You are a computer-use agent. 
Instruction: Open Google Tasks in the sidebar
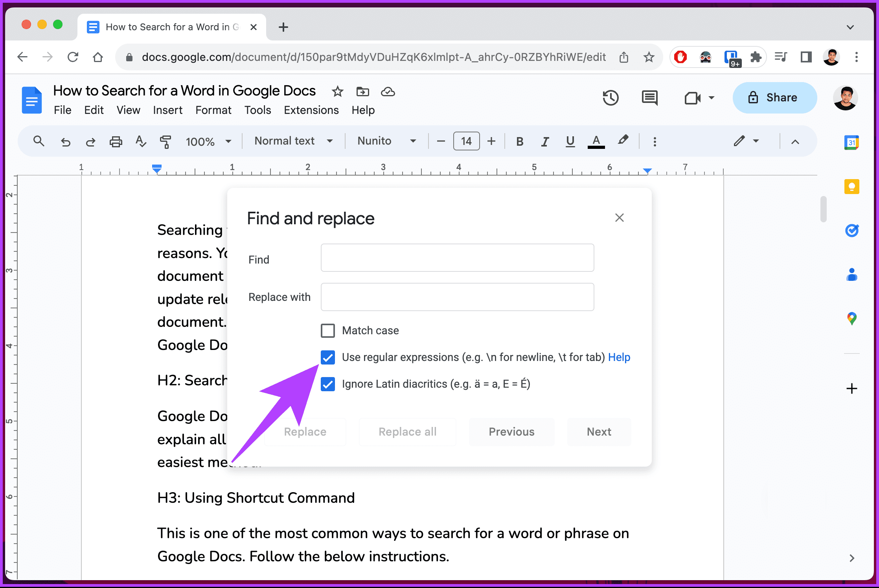pos(851,231)
